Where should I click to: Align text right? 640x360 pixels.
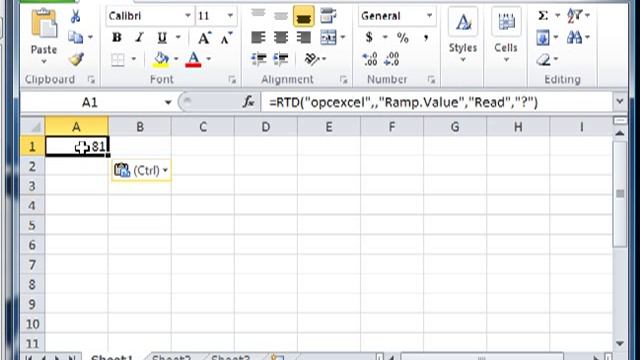(304, 38)
